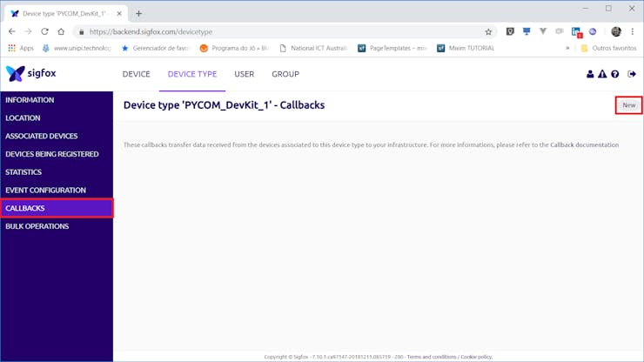Open a new browser tab
644x362 pixels.
139,14
